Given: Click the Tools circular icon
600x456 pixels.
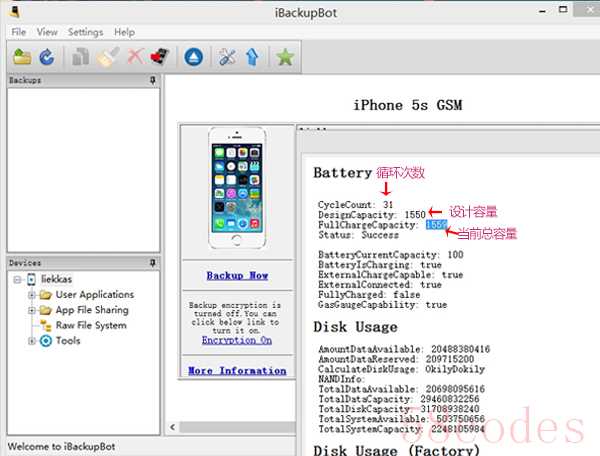Looking at the screenshot, I should [46, 340].
